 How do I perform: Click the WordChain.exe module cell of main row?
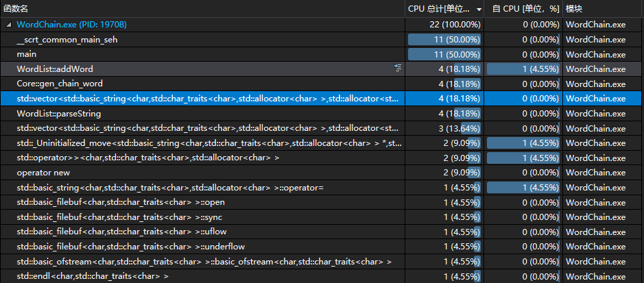[x=603, y=54]
